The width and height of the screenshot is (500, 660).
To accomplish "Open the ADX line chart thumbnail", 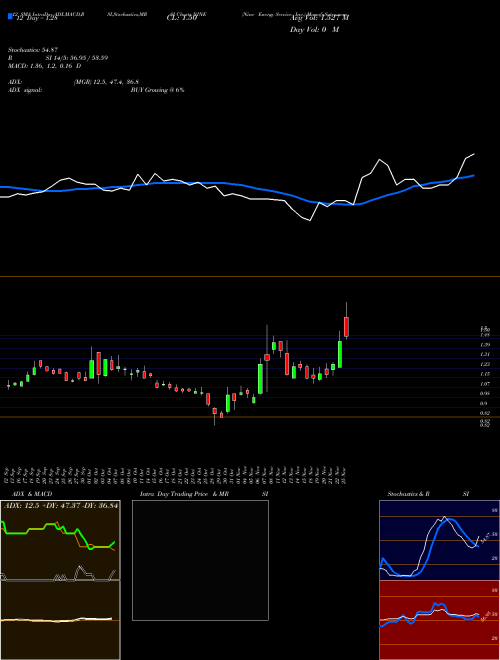I will click(60, 540).
